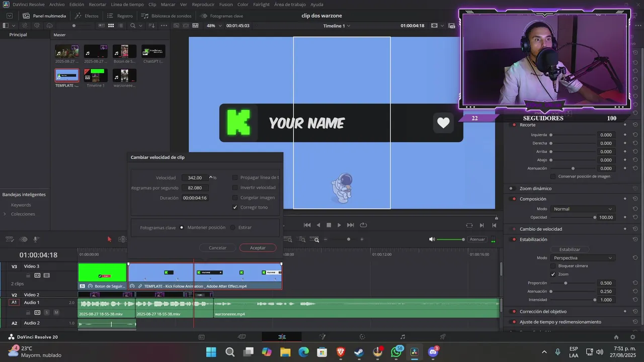Click the Atenuar audio button
Screen dimensions: 644x362
(x=477, y=239)
